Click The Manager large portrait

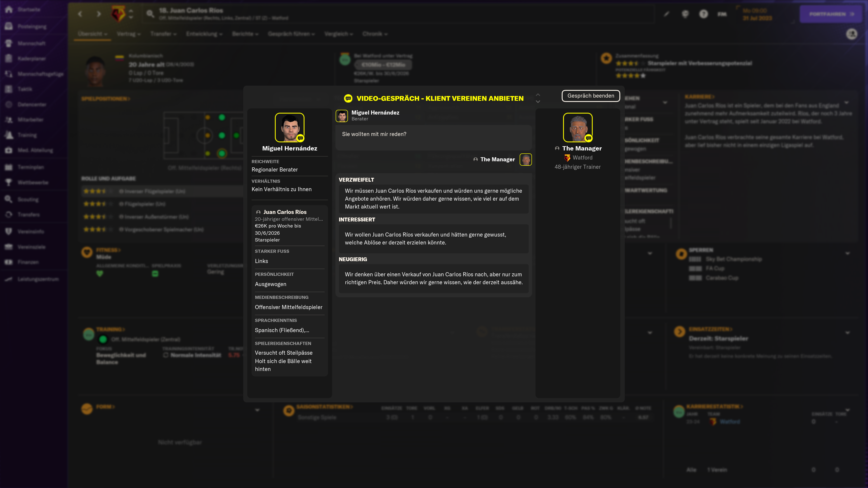click(578, 127)
